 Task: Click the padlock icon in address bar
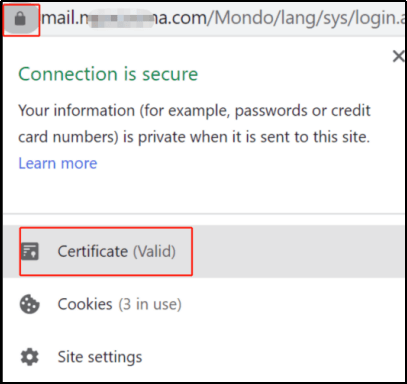tap(20, 19)
